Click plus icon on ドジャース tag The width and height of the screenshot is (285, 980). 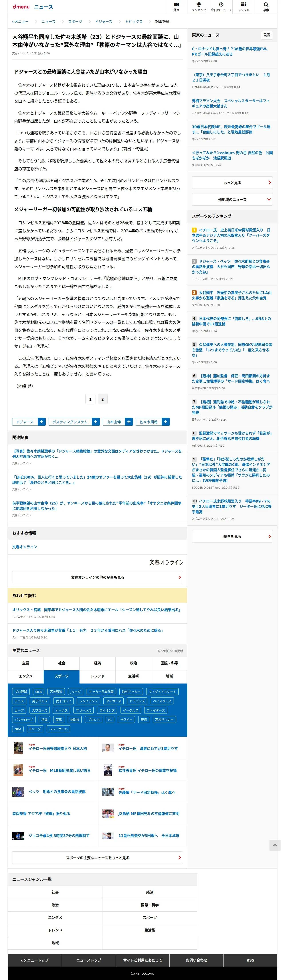pyautogui.click(x=42, y=421)
